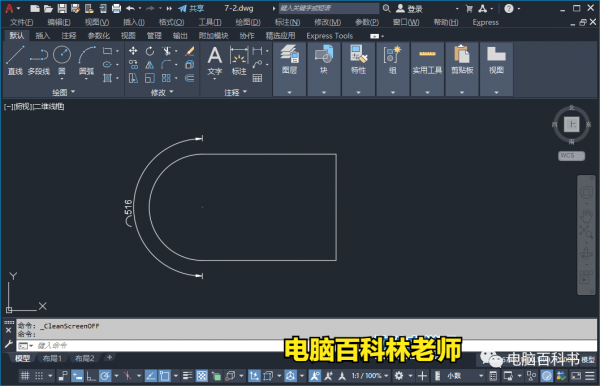Toggle polar tracking in status bar
This screenshot has width=600, height=386.
[x=104, y=376]
